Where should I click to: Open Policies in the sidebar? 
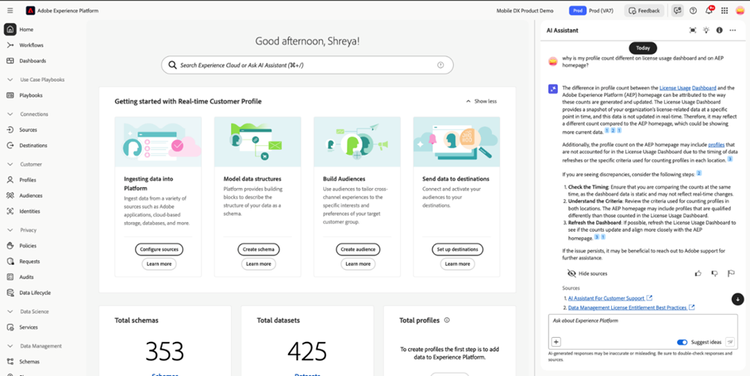(28, 246)
